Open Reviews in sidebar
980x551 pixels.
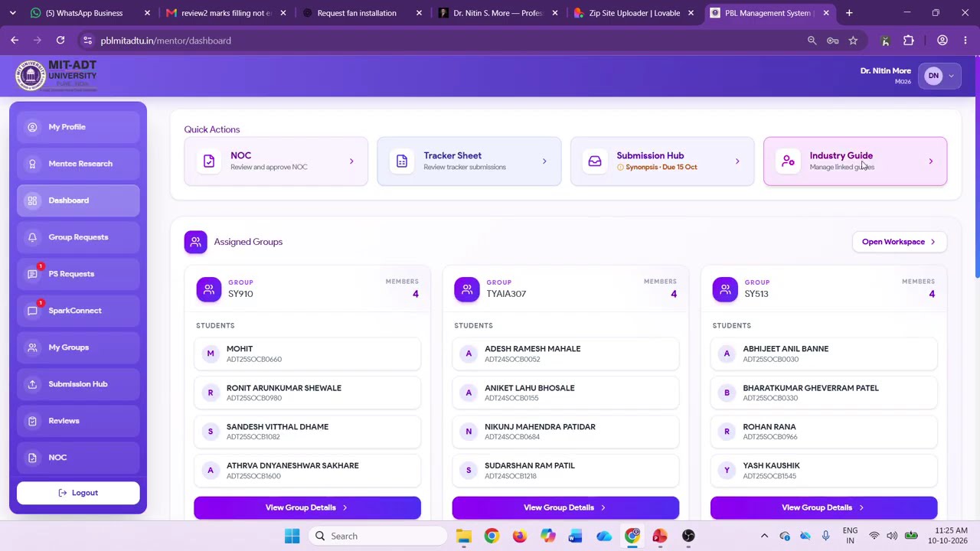pos(78,421)
